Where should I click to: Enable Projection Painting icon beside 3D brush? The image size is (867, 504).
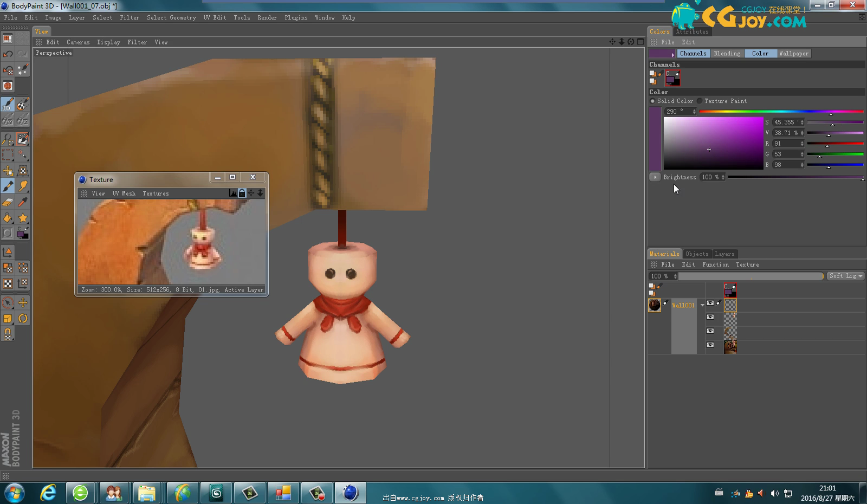tap(23, 105)
